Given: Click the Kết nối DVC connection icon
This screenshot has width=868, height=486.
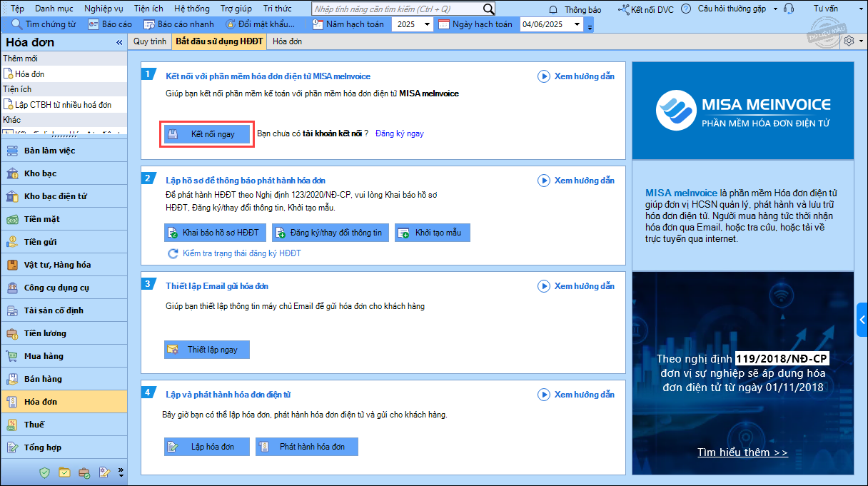Looking at the screenshot, I should click(624, 9).
